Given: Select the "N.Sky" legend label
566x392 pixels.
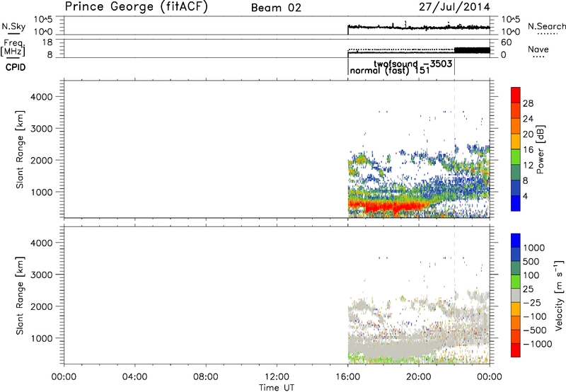Looking at the screenshot, I should point(13,26).
